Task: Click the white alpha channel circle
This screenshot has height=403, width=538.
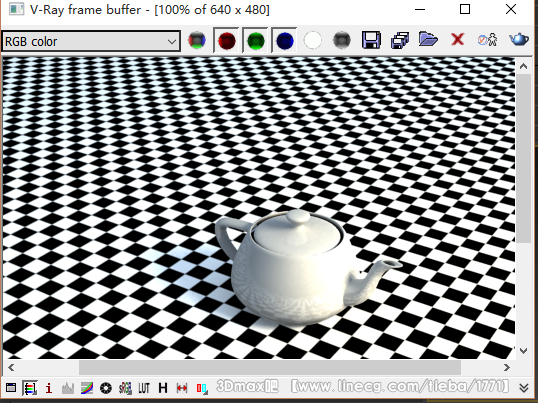Action: [313, 40]
